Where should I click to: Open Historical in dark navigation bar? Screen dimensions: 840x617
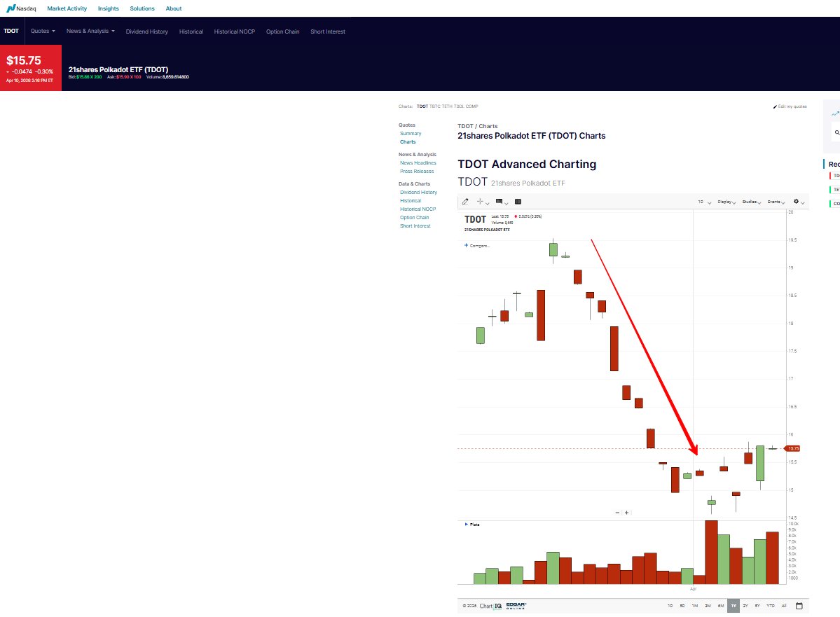coord(191,32)
